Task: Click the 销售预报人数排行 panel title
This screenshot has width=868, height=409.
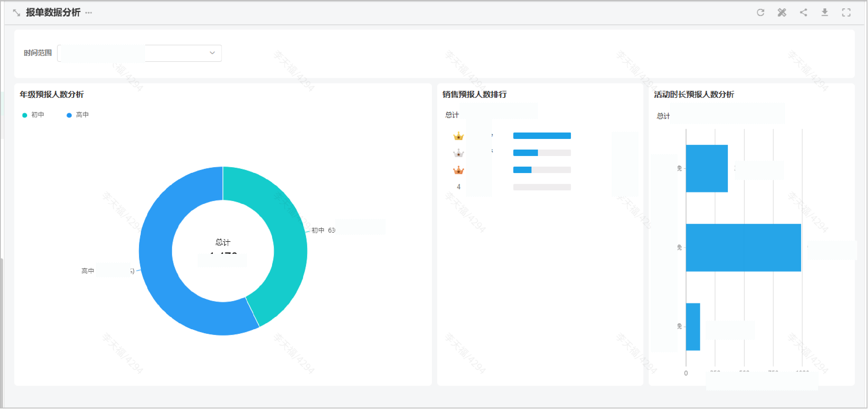Action: (474, 94)
